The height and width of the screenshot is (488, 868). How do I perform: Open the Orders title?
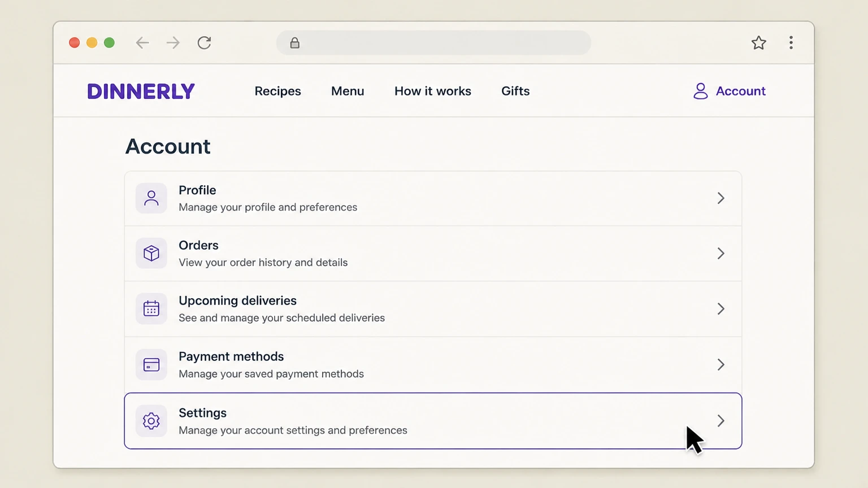coord(198,245)
